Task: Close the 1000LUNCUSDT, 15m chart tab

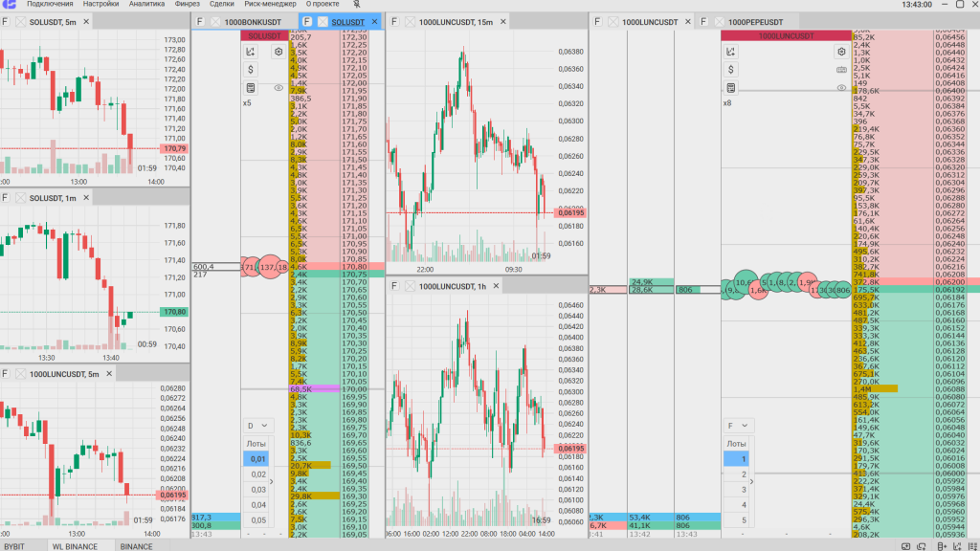Action: [503, 22]
